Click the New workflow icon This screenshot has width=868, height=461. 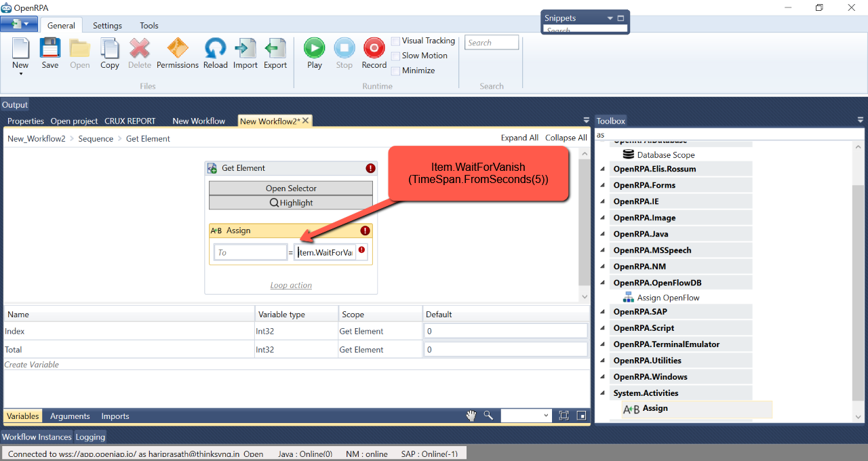pos(20,48)
